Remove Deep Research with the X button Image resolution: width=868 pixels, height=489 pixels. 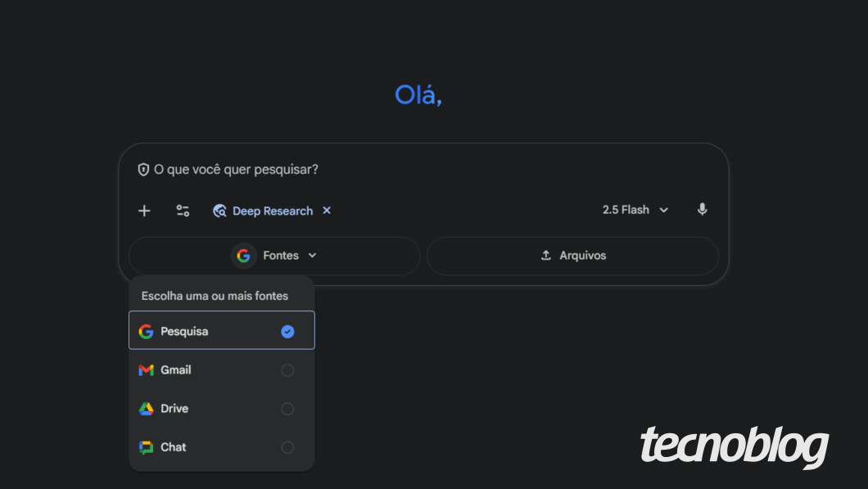click(326, 211)
